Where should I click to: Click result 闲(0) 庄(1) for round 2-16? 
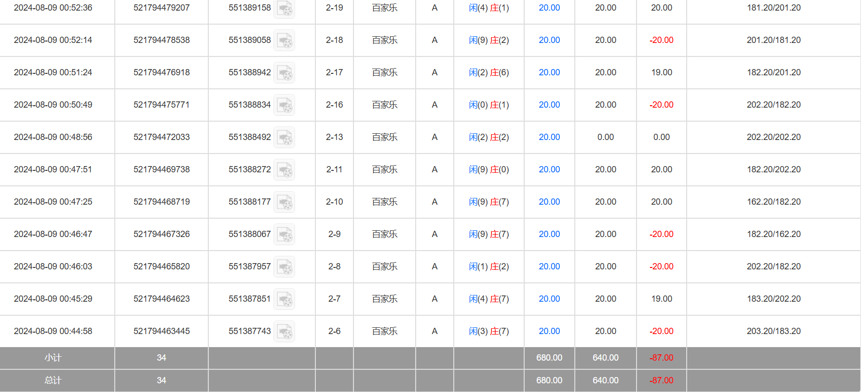pyautogui.click(x=488, y=105)
